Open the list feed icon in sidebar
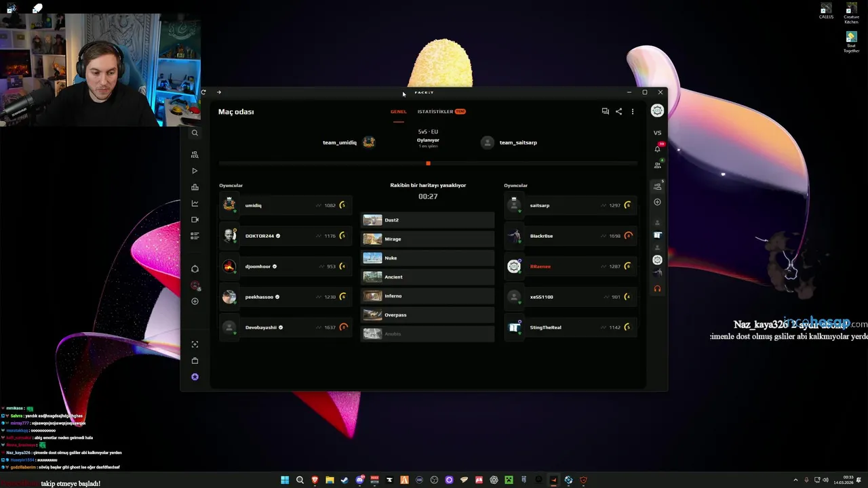Screen dimensions: 868x488 pyautogui.click(x=195, y=236)
